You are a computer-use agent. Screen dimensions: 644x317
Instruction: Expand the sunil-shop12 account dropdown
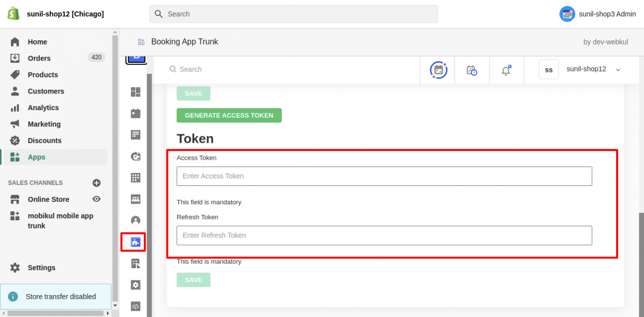tap(618, 70)
